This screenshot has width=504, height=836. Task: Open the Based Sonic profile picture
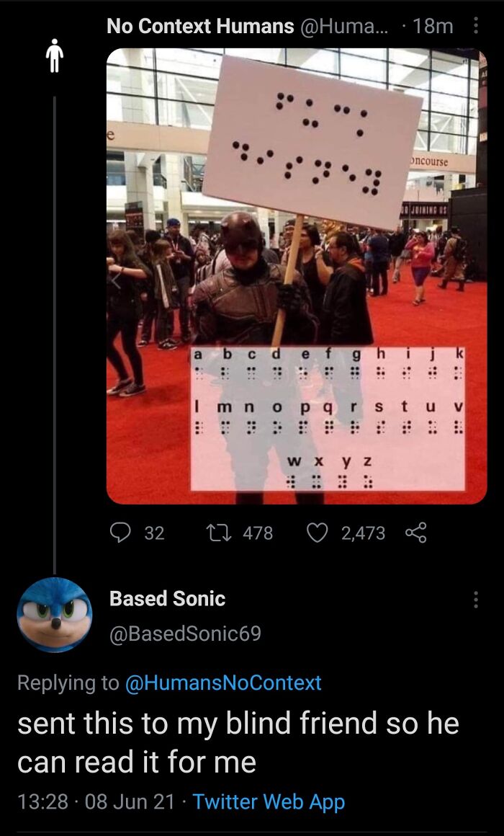point(54,614)
